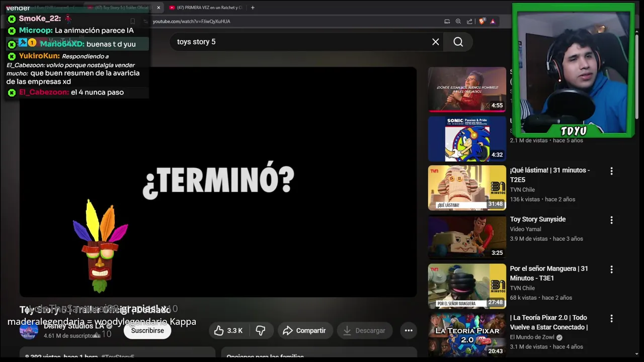Screen dimensions: 644x362
Task: Click the video player showing ¿TERMINÓ?
Action: (218, 182)
